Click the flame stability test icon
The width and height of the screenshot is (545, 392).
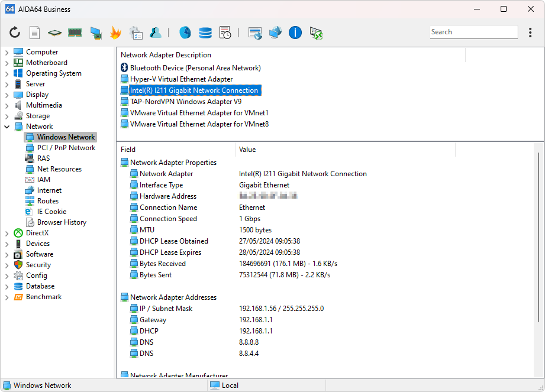pos(115,33)
